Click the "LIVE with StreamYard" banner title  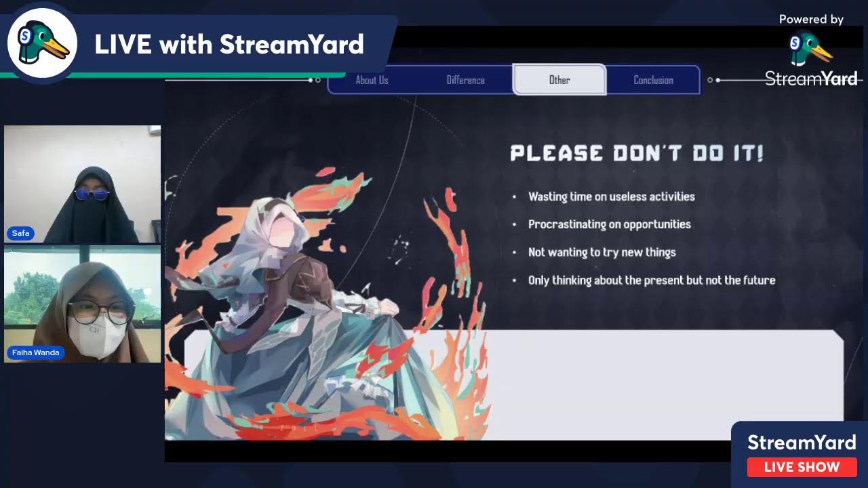click(x=229, y=45)
